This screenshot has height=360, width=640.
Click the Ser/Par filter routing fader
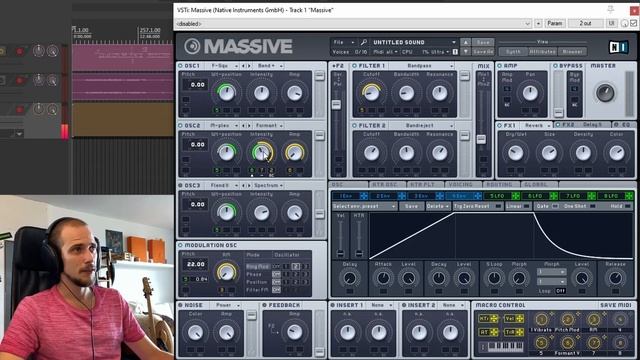click(x=336, y=104)
